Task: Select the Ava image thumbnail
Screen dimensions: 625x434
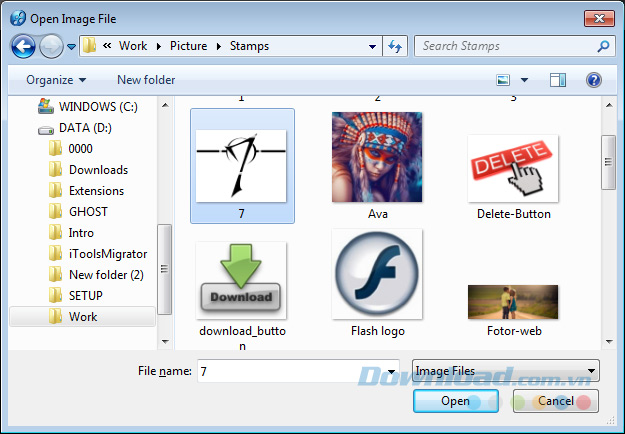Action: click(377, 157)
